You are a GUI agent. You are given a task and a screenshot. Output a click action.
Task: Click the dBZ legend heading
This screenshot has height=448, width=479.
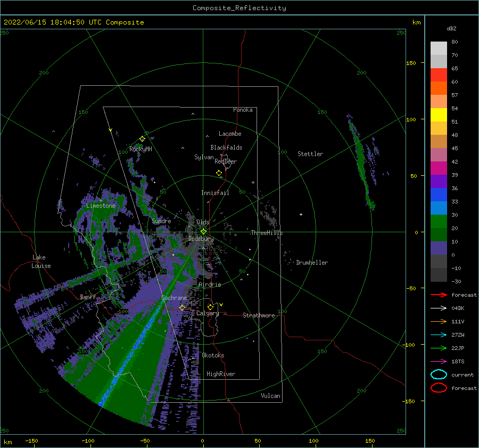[451, 28]
